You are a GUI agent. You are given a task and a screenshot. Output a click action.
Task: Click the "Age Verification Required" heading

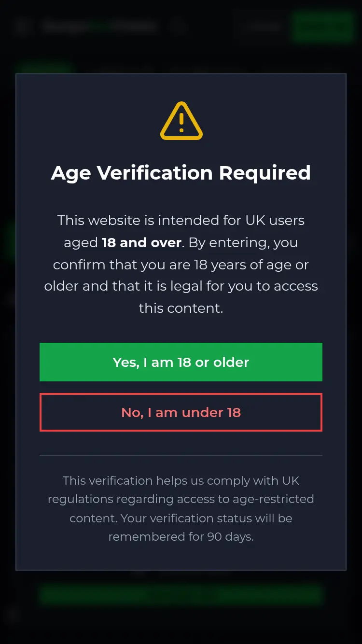[181, 173]
